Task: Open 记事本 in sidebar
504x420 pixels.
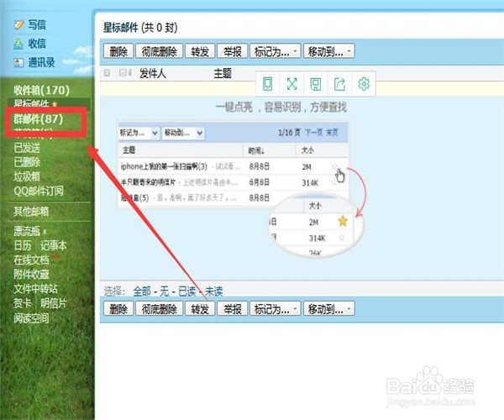Action: tap(54, 245)
